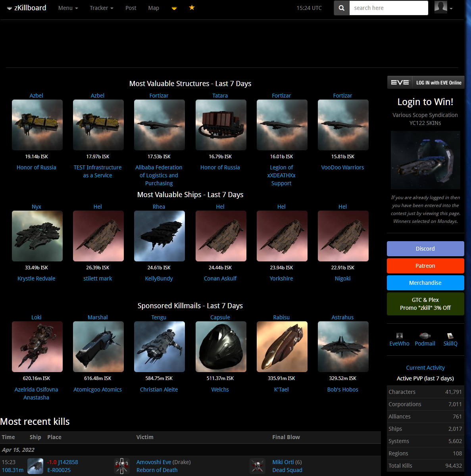The height and width of the screenshot is (476, 471).
Task: Open Krystle Redvale pilot link
Action: pyautogui.click(x=37, y=278)
